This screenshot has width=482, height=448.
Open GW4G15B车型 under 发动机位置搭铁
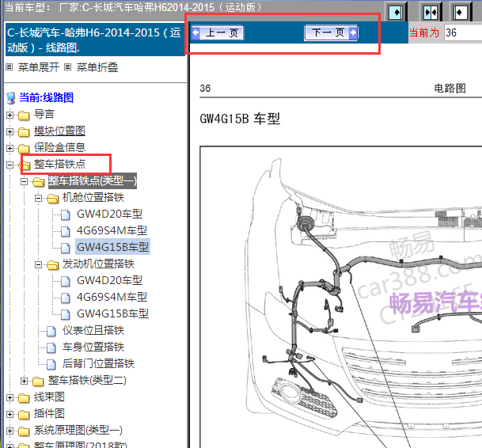[112, 313]
